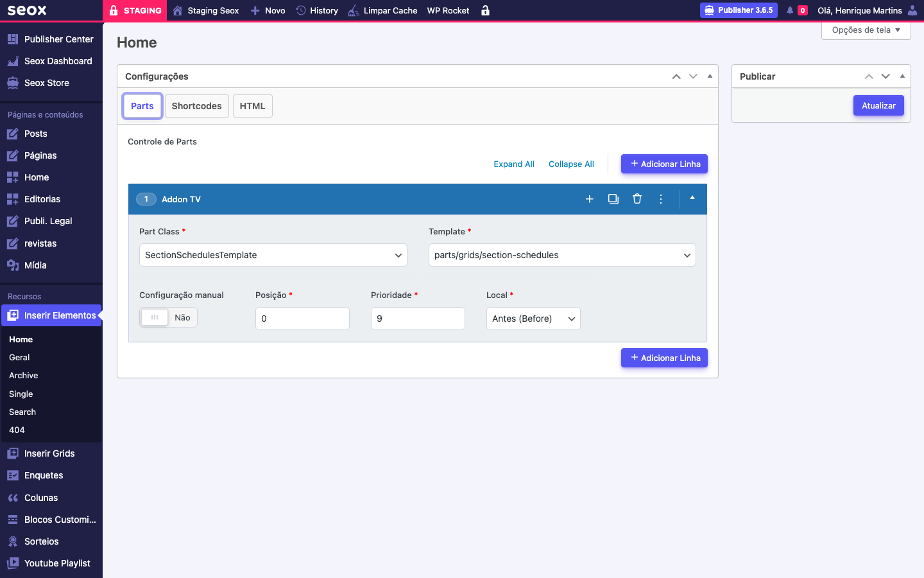Open the Local dropdown

533,319
